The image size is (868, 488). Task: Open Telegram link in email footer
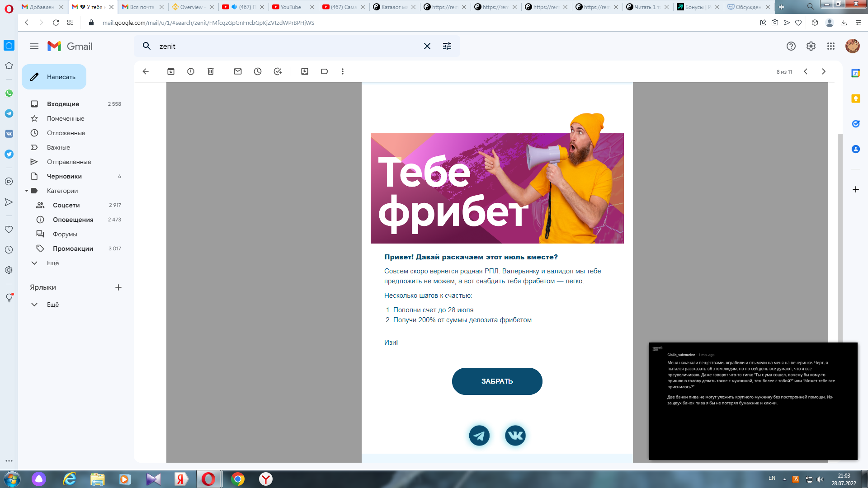click(479, 436)
